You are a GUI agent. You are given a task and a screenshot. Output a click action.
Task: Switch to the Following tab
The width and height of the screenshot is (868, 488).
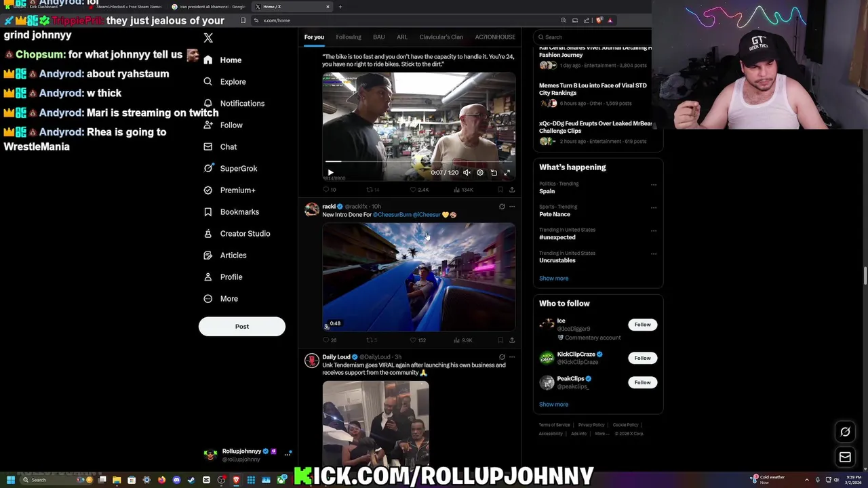pos(349,37)
